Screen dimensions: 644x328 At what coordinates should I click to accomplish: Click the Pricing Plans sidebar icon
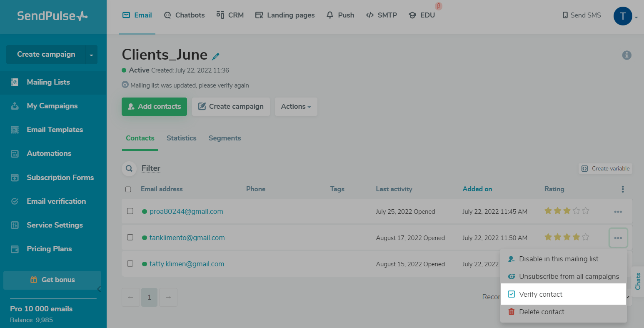(15, 249)
